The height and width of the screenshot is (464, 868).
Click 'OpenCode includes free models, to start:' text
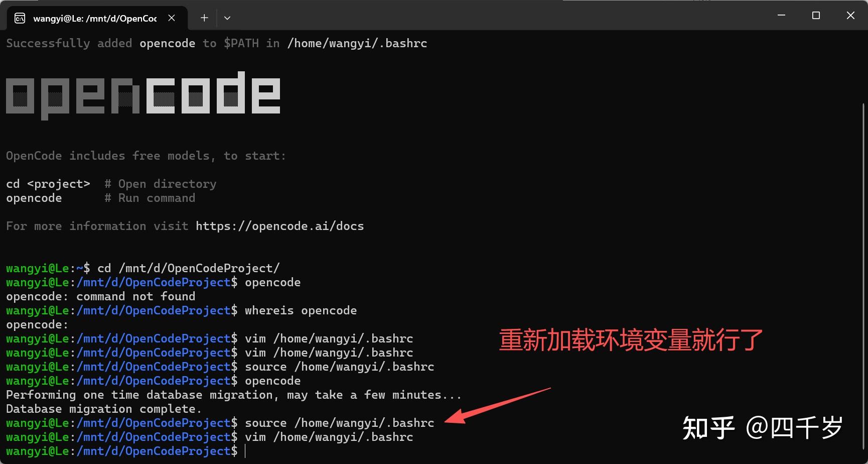(146, 156)
